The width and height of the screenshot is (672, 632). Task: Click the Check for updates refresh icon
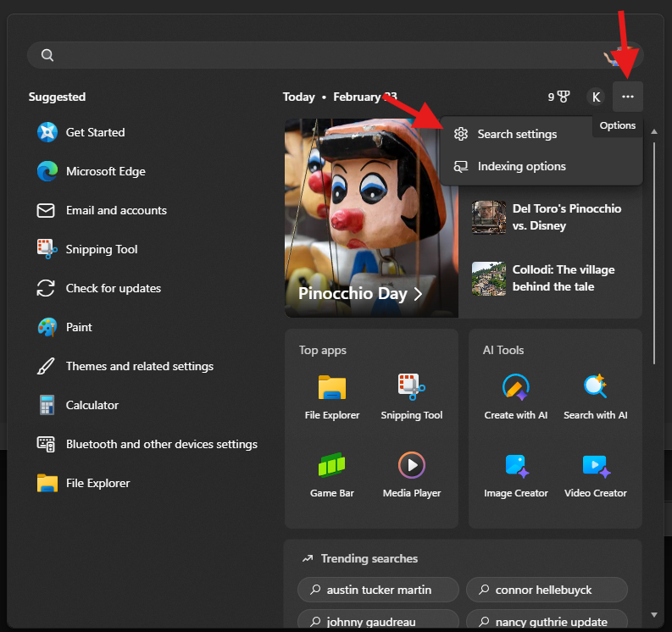click(x=46, y=288)
